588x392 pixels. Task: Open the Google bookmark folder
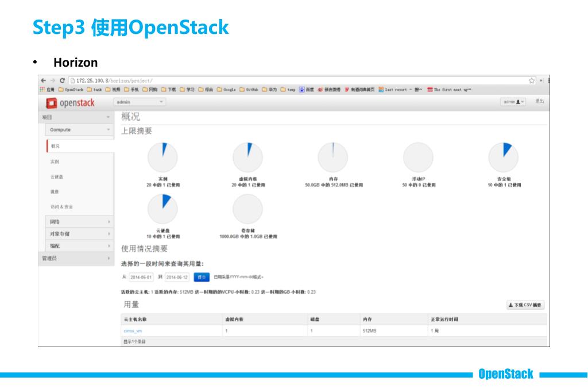226,89
